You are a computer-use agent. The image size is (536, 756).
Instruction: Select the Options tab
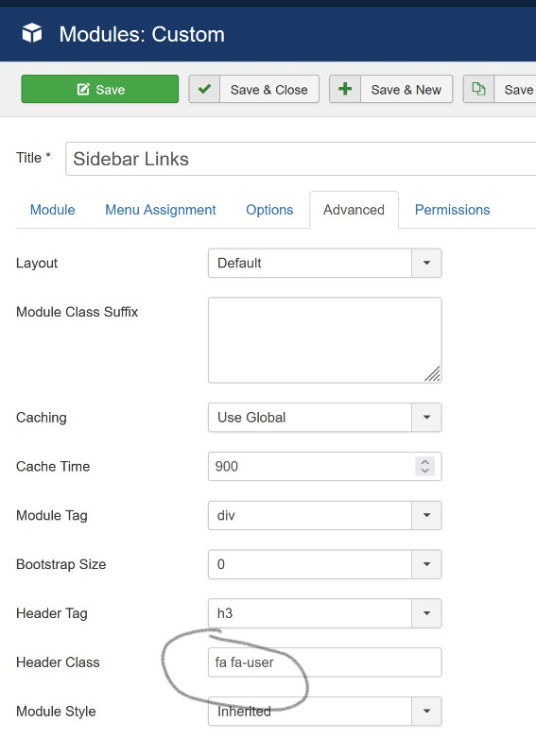click(269, 210)
